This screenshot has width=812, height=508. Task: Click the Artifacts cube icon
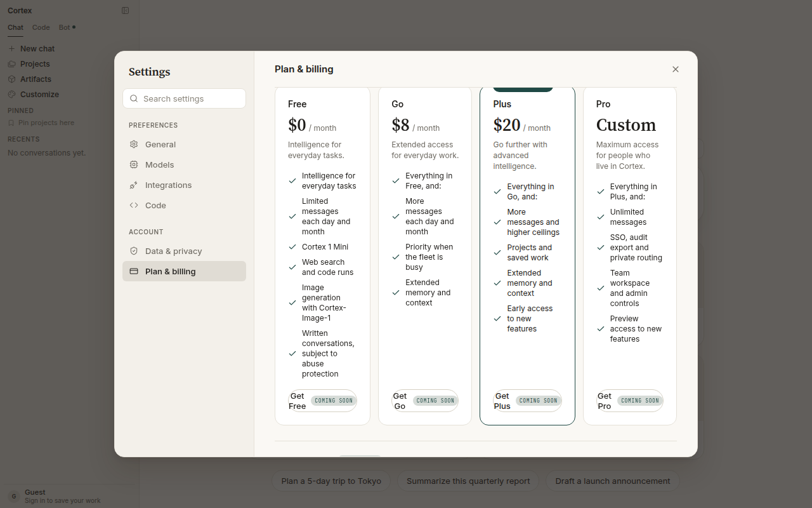click(11, 79)
